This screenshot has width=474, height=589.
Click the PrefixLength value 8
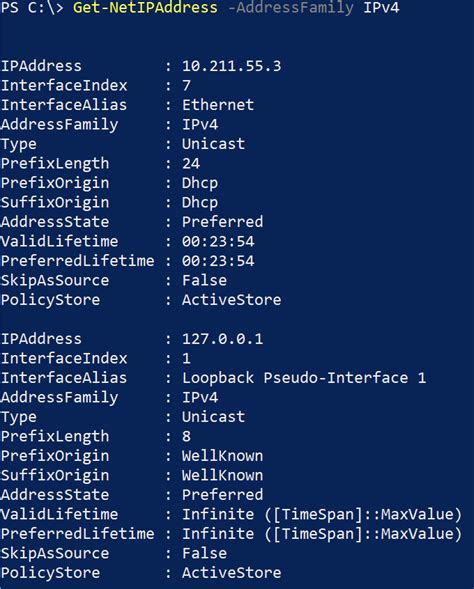[x=187, y=436]
